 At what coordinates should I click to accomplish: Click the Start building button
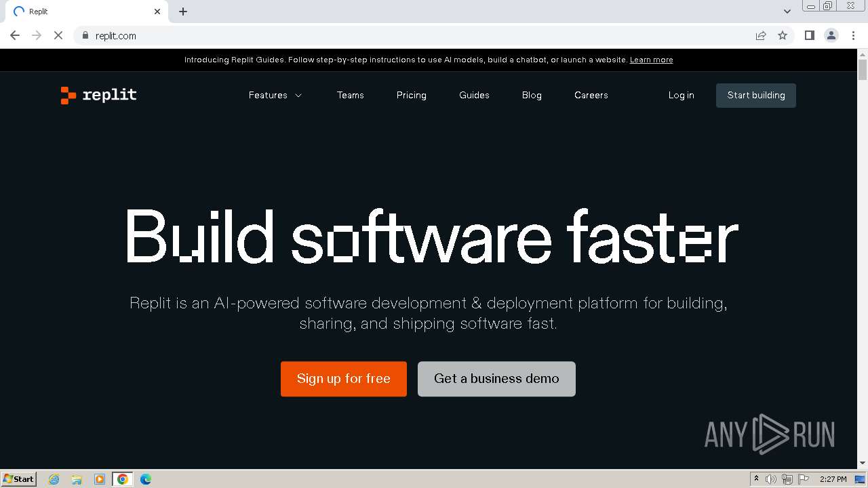point(756,96)
